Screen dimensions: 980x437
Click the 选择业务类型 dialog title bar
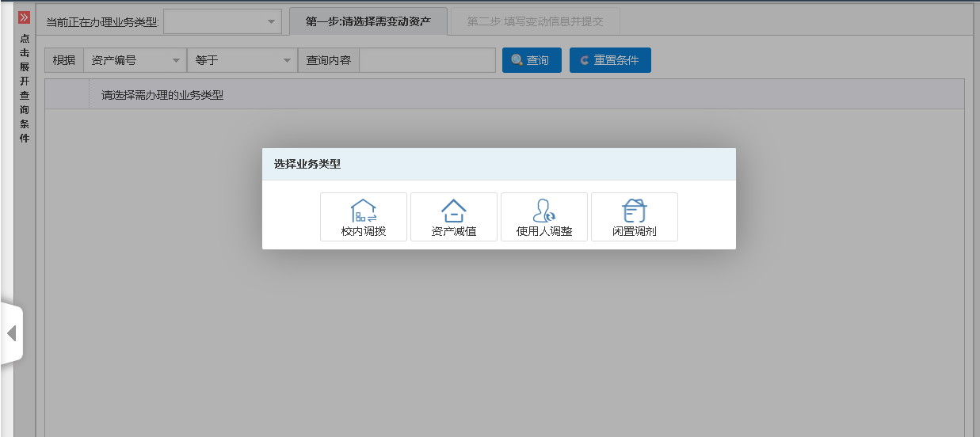[x=498, y=164]
